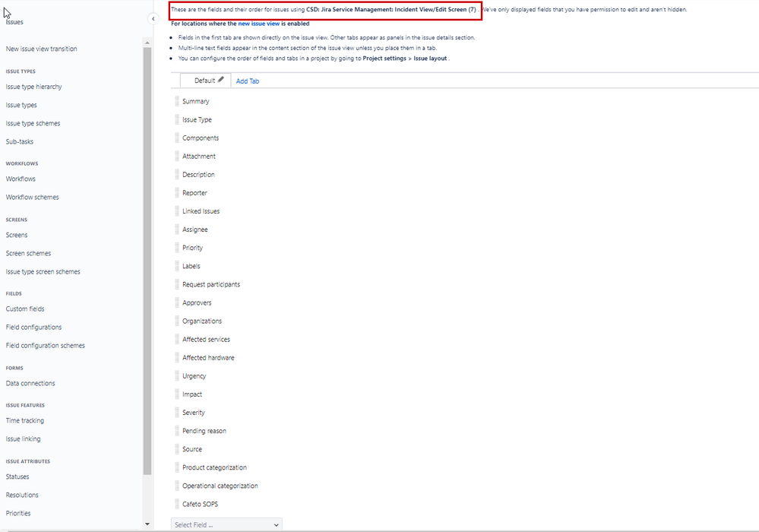The height and width of the screenshot is (532, 759).
Task: Click the pencil icon next to Default tab
Action: pos(221,80)
